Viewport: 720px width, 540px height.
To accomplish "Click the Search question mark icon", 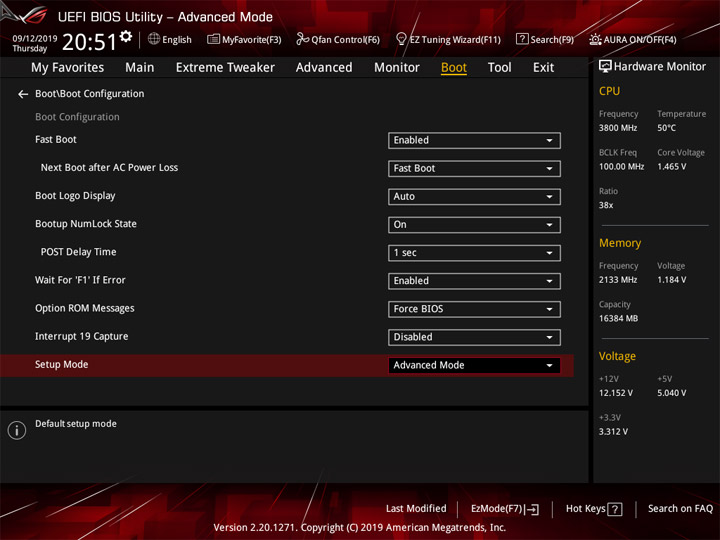I will (522, 39).
